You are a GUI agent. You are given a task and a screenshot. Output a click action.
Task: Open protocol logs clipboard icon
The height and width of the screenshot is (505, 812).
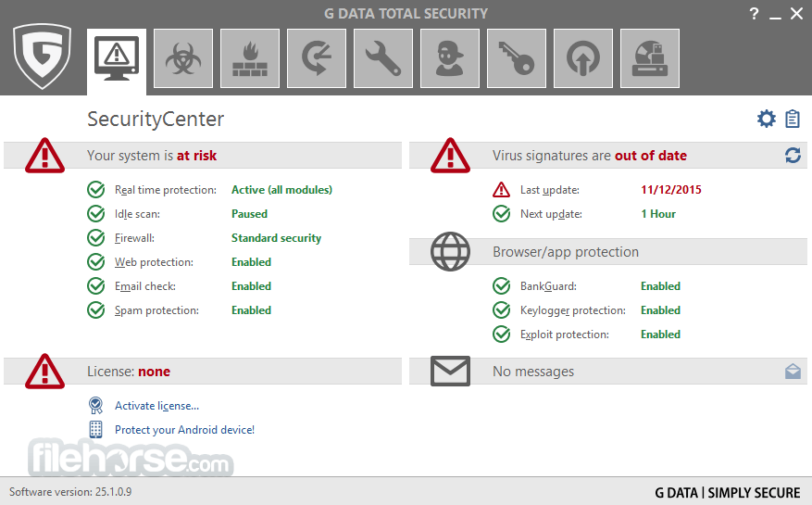[793, 119]
